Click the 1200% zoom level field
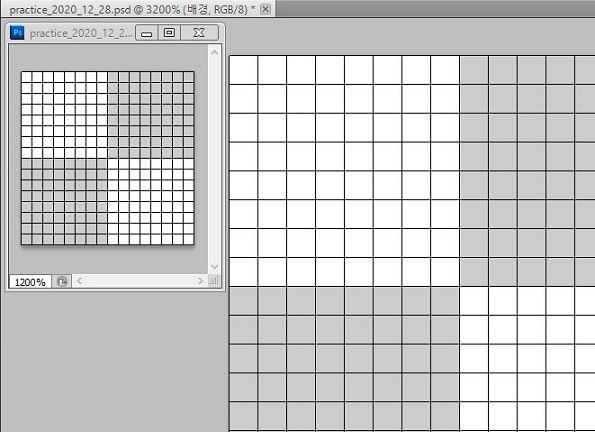The height and width of the screenshot is (432, 595). 30,282
